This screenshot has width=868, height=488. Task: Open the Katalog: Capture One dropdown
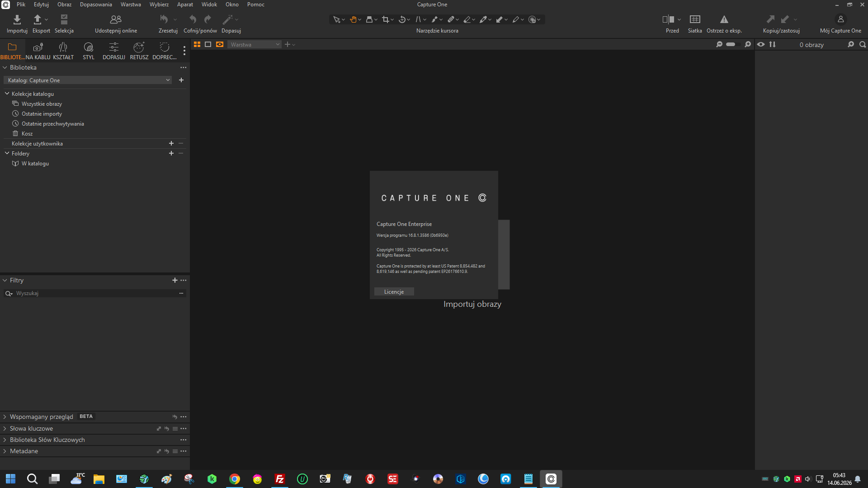click(x=88, y=80)
